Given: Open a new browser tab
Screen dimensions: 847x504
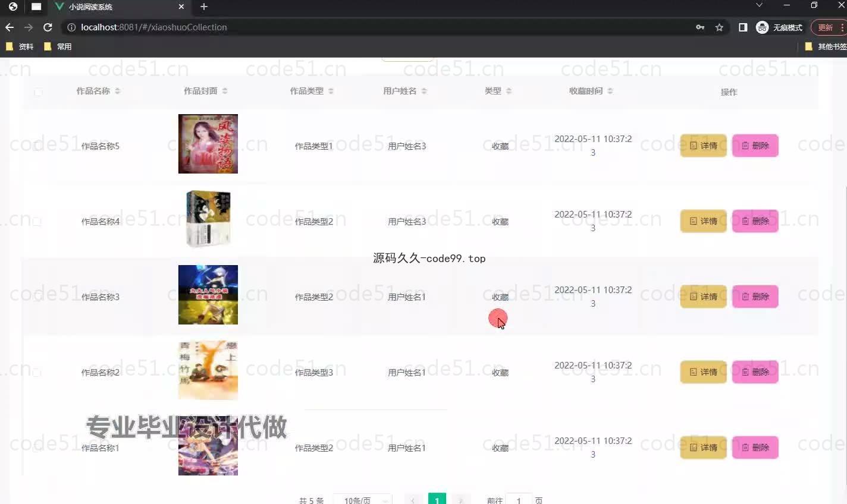Looking at the screenshot, I should pos(204,7).
